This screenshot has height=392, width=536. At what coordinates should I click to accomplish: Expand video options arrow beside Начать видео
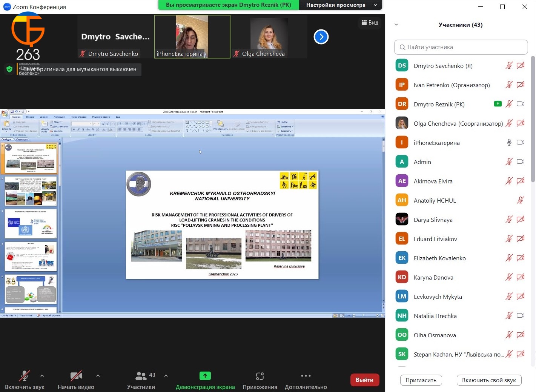coord(98,376)
